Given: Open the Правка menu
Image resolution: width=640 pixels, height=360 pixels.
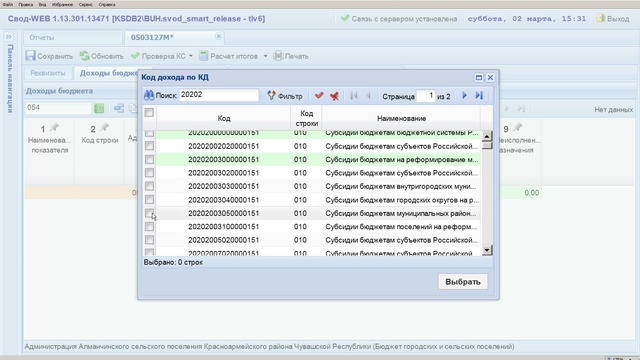Looking at the screenshot, I should tap(26, 4).
